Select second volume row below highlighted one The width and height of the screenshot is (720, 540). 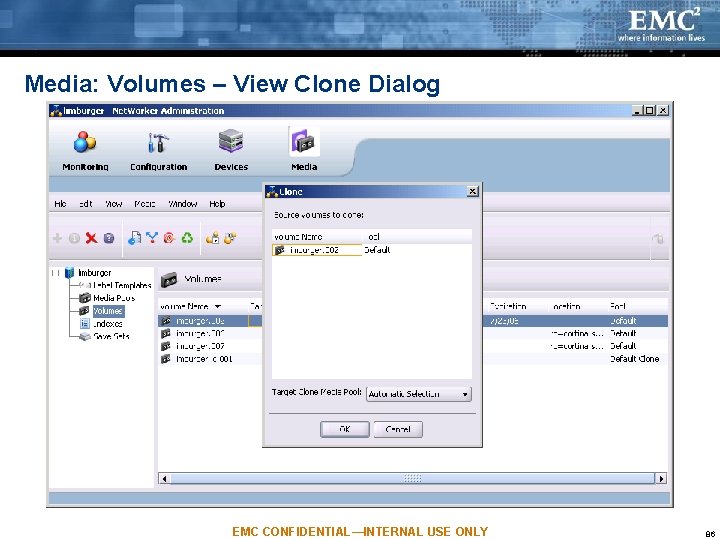(413, 333)
